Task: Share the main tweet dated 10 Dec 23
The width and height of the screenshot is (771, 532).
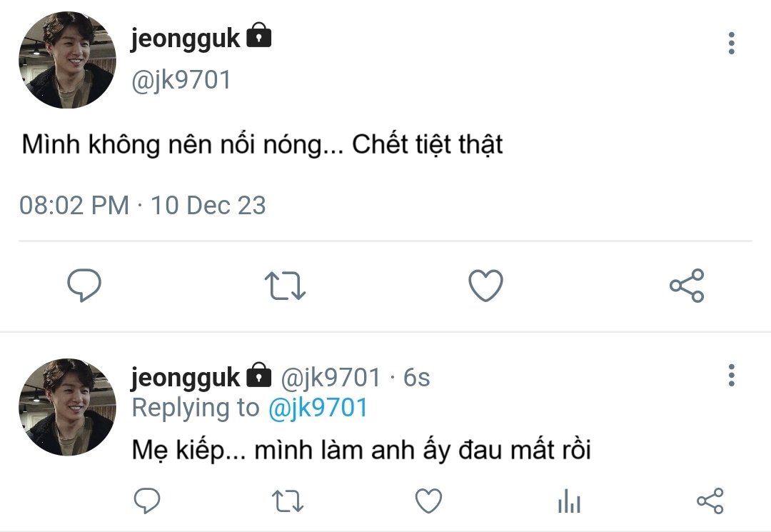Action: click(687, 286)
